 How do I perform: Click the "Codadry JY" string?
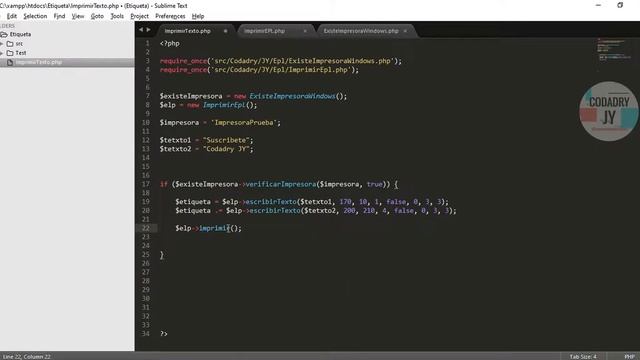point(226,149)
